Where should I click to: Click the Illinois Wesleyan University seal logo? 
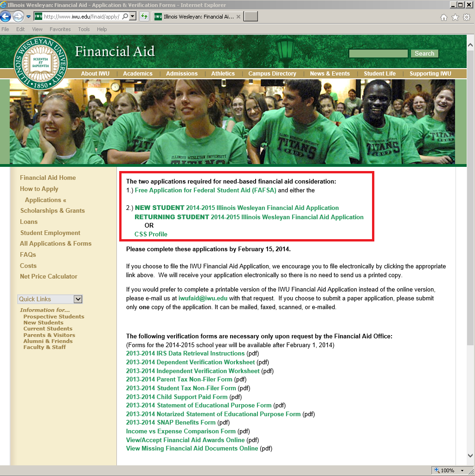(x=40, y=63)
